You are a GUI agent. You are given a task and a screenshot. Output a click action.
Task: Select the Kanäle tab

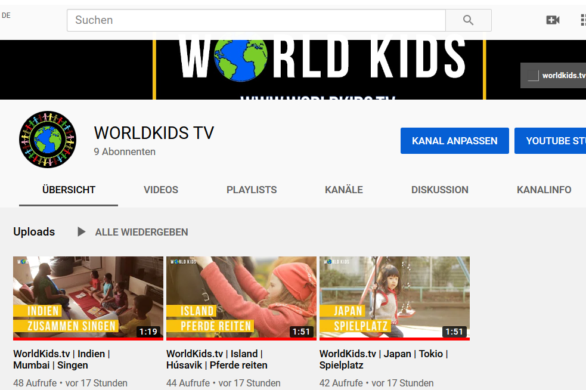click(x=344, y=190)
